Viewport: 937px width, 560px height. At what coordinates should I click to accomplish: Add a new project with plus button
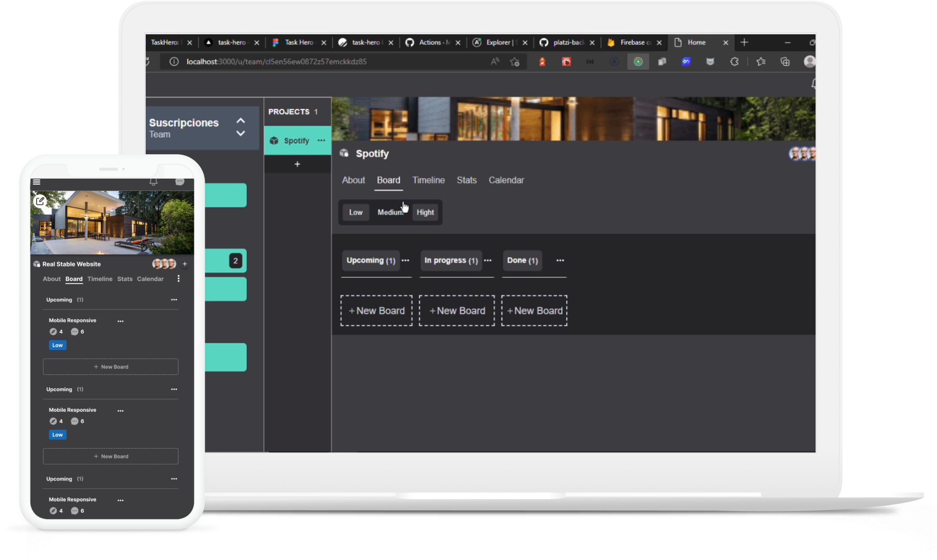(298, 164)
